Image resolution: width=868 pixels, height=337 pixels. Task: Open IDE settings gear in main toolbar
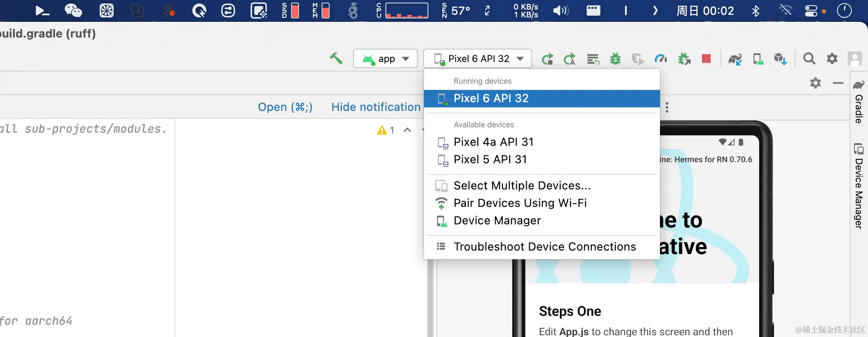pyautogui.click(x=832, y=58)
